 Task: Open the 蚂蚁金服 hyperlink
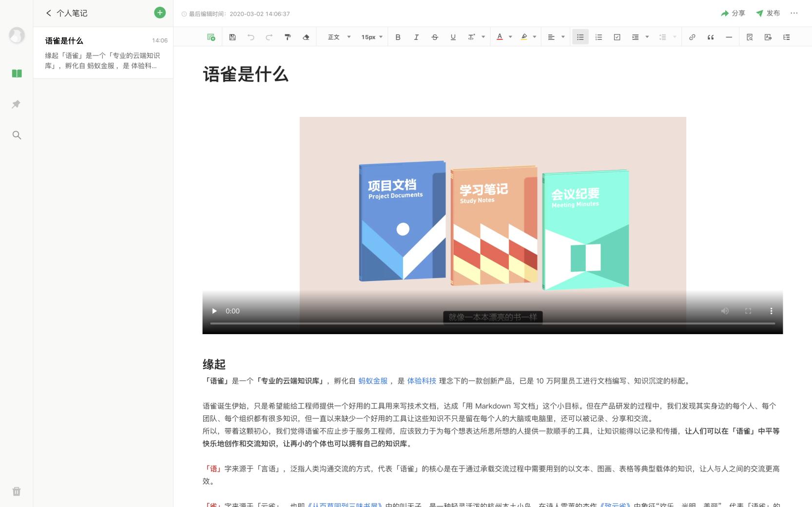pyautogui.click(x=373, y=381)
